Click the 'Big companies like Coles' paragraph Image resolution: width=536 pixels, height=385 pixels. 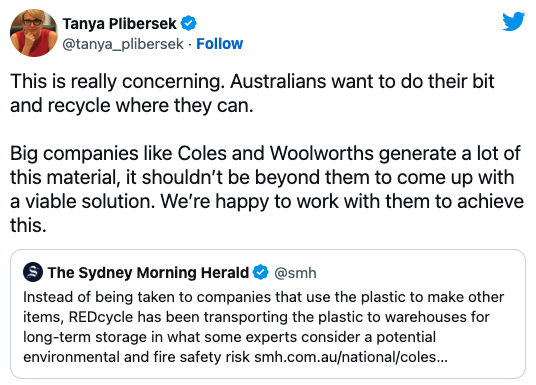(267, 189)
